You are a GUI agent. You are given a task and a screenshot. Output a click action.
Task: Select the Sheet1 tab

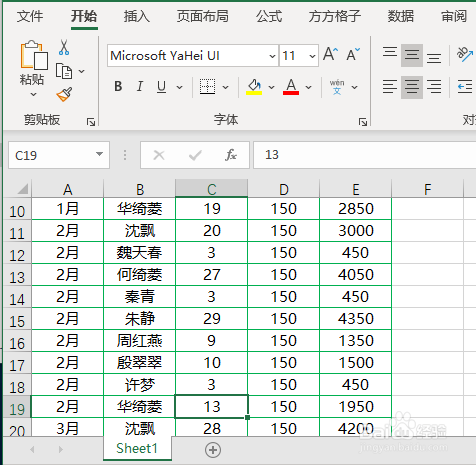coord(137,448)
